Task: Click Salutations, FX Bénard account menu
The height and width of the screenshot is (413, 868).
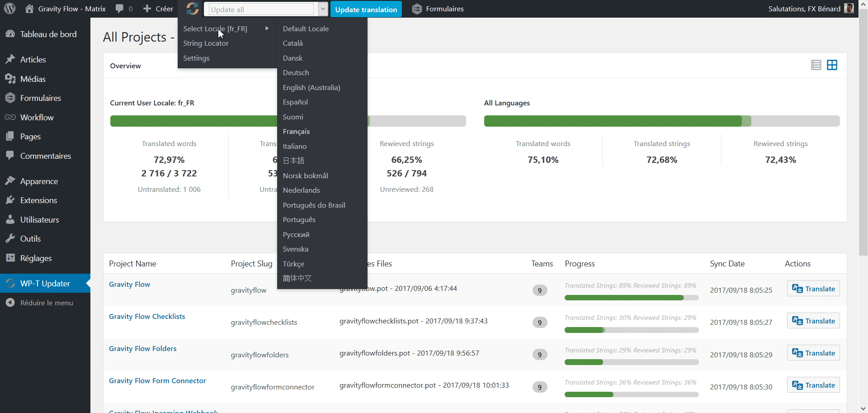Action: click(811, 9)
